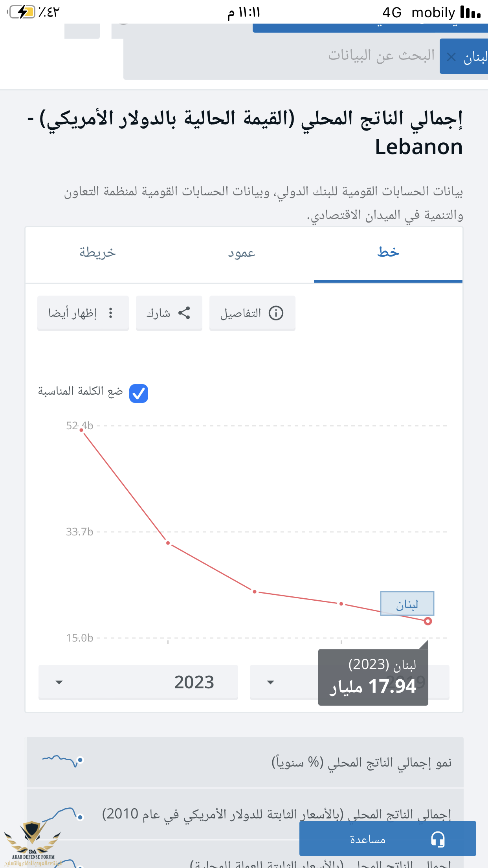
Task: Open constant 2010 dollar GDP sparkline
Action: 63,815
